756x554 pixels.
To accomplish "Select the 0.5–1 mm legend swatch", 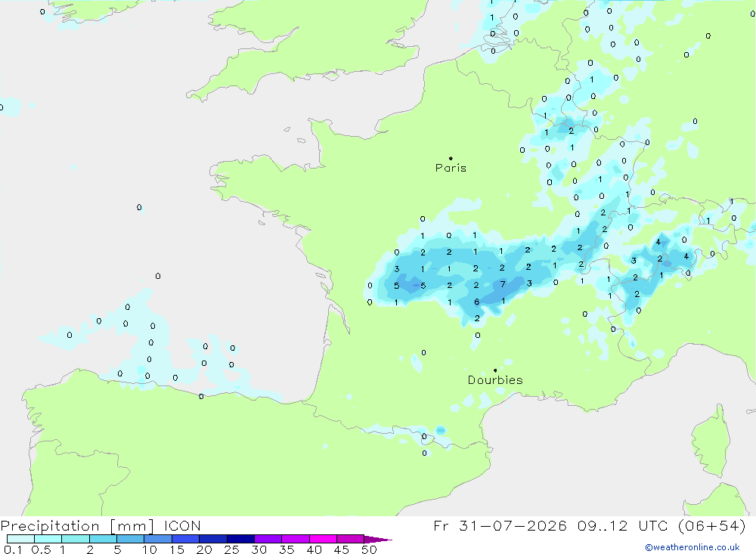I will (48, 539).
